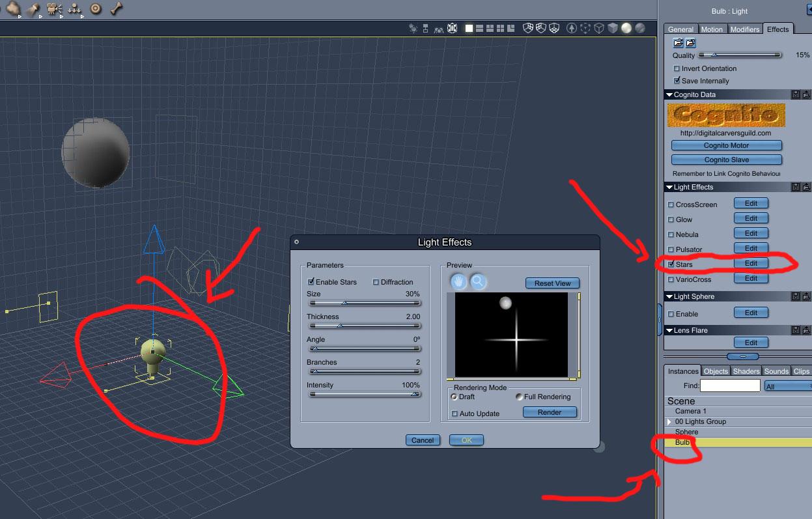The height and width of the screenshot is (519, 812).
Task: Uncheck Enable Stars in the dialog
Action: [311, 282]
